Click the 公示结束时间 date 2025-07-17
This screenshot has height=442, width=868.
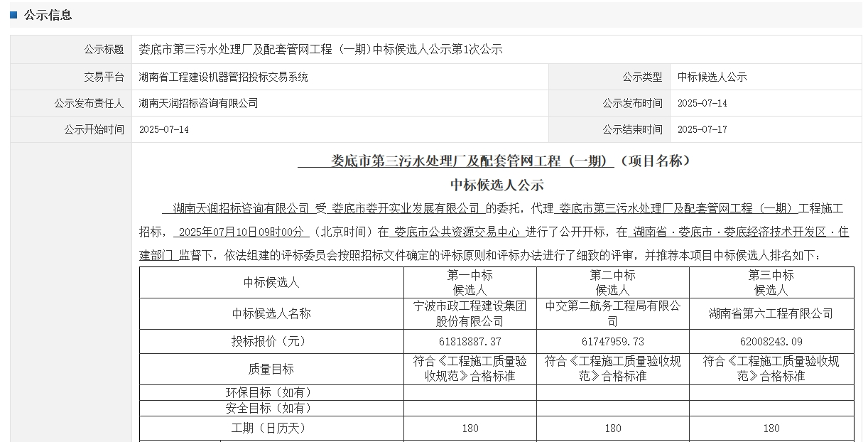click(702, 129)
